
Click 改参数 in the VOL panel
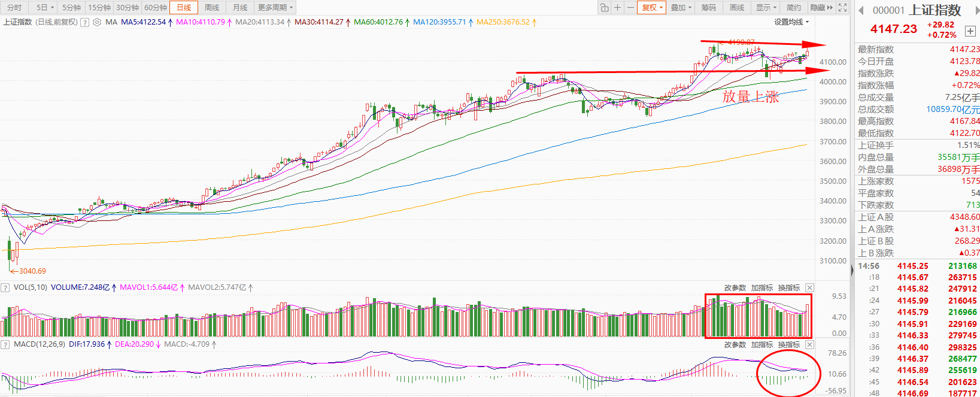click(735, 287)
